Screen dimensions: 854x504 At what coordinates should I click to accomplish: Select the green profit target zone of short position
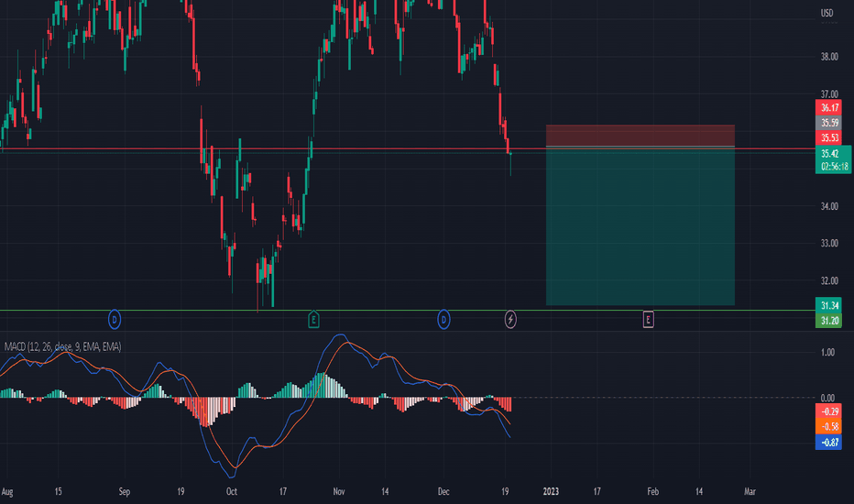click(x=640, y=226)
